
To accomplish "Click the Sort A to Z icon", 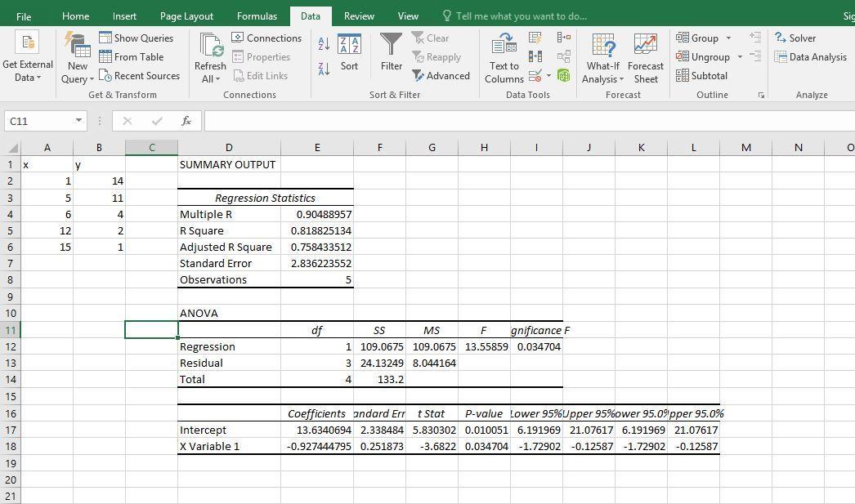I will (x=324, y=43).
